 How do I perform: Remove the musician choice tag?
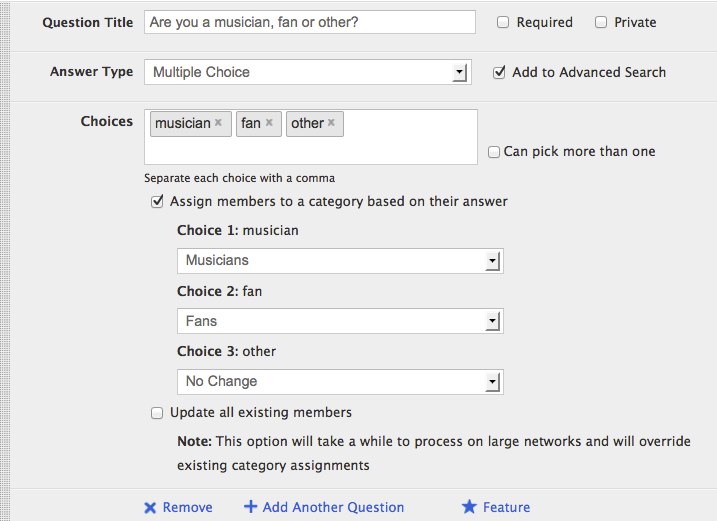tap(218, 122)
